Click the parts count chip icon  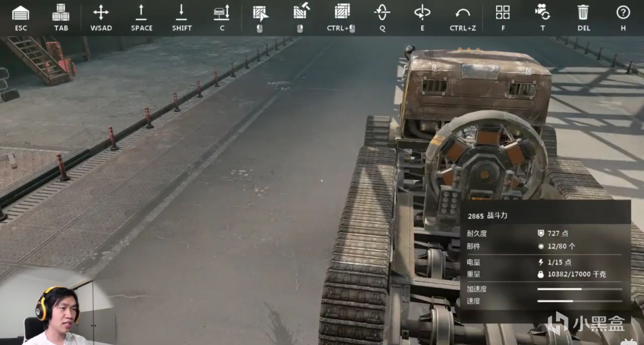541,246
